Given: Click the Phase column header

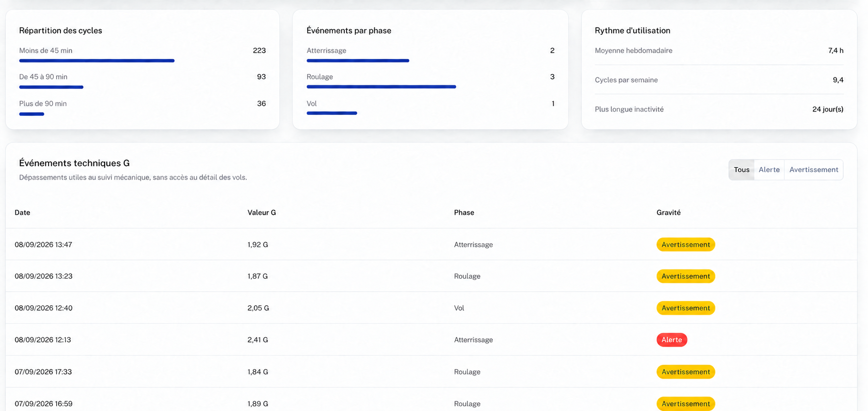Looking at the screenshot, I should pos(464,212).
